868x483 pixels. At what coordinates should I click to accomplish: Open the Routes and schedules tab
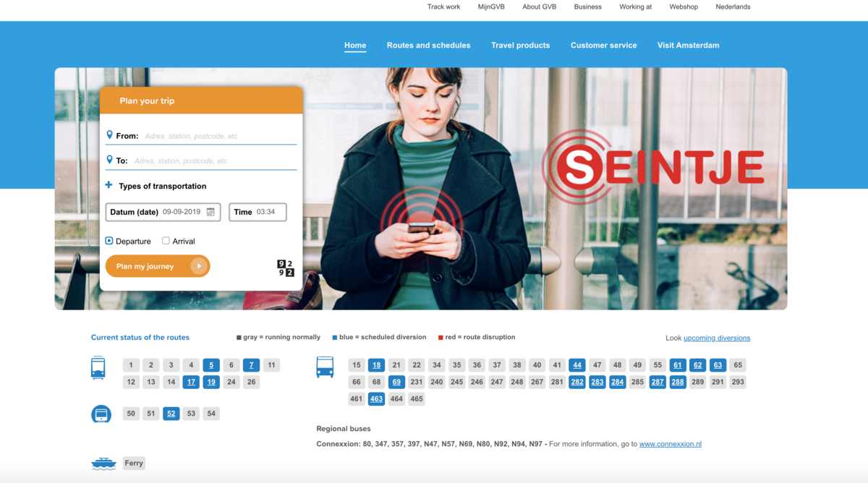428,45
